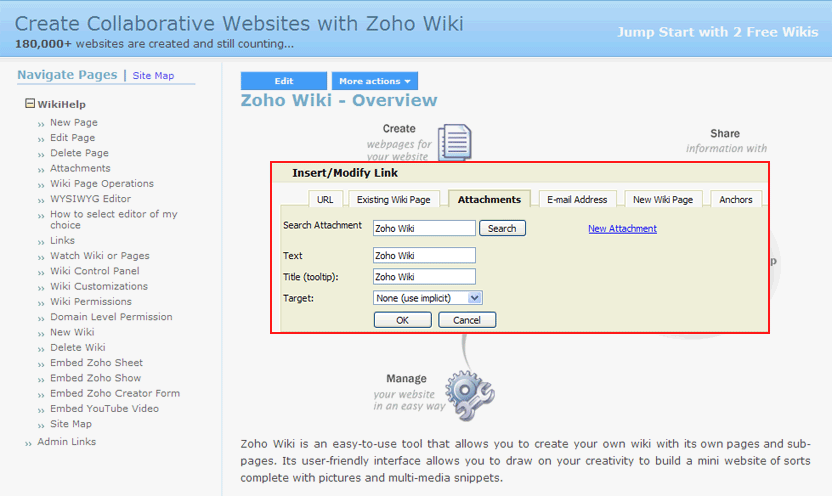Open the Delete Page help link
Screen dimensions: 832x496
[x=79, y=153]
